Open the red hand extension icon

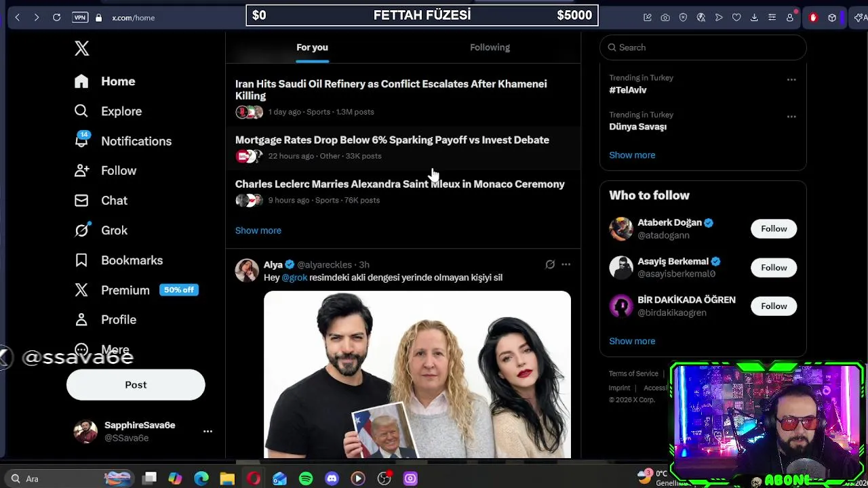pos(813,18)
